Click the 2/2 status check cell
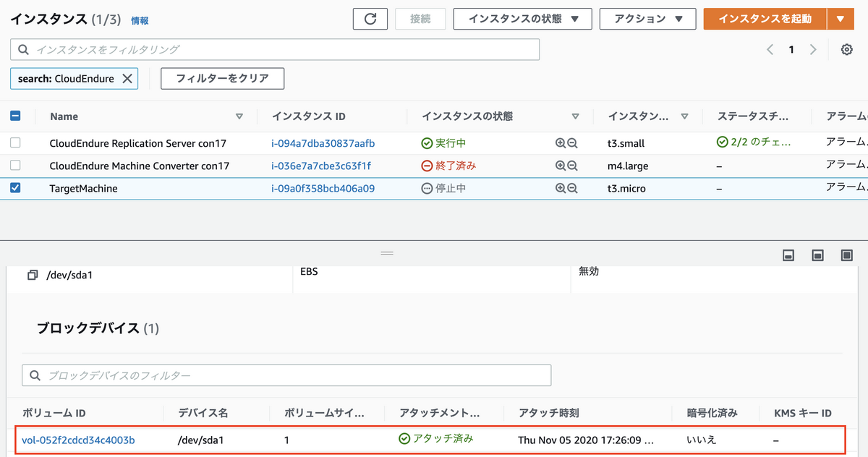 (x=754, y=142)
